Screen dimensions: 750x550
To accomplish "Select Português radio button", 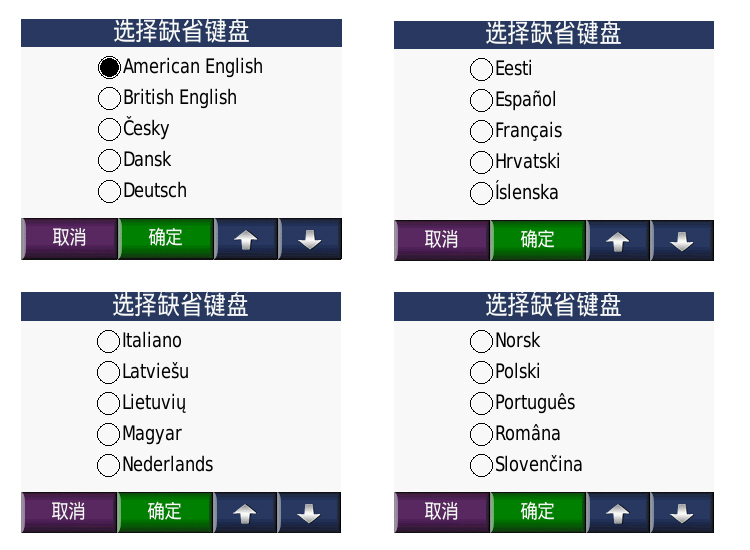I will [481, 403].
